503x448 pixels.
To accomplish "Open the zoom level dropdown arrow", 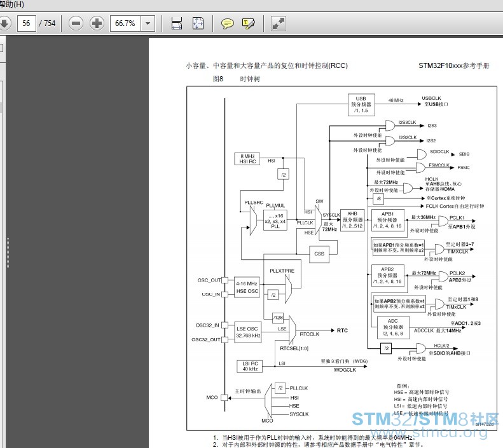I will pos(148,24).
